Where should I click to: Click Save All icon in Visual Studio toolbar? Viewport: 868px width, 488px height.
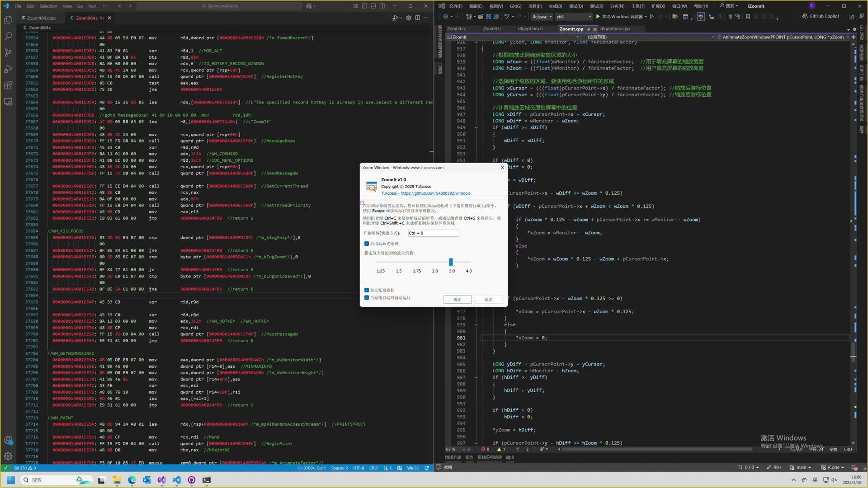click(496, 17)
